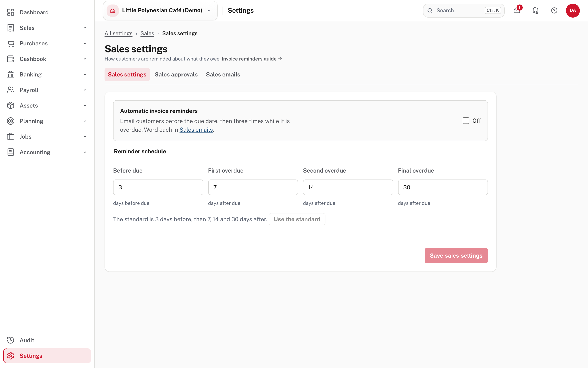This screenshot has height=368, width=588.
Task: Click the Second overdue days field
Action: (x=348, y=187)
